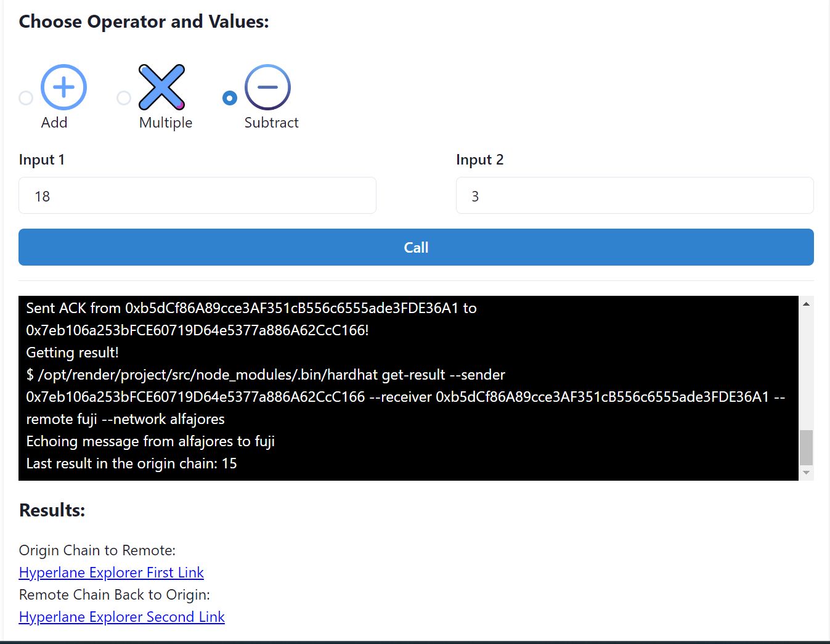Click 'Choose Operator and Values:' heading
Viewport: 830px width, 644px height.
coord(144,22)
